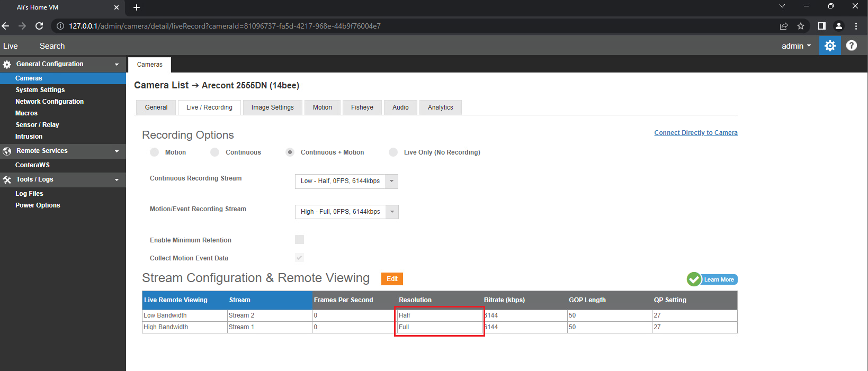Screen dimensions: 868x371
Task: Open browser profile avatar icon
Action: point(839,26)
